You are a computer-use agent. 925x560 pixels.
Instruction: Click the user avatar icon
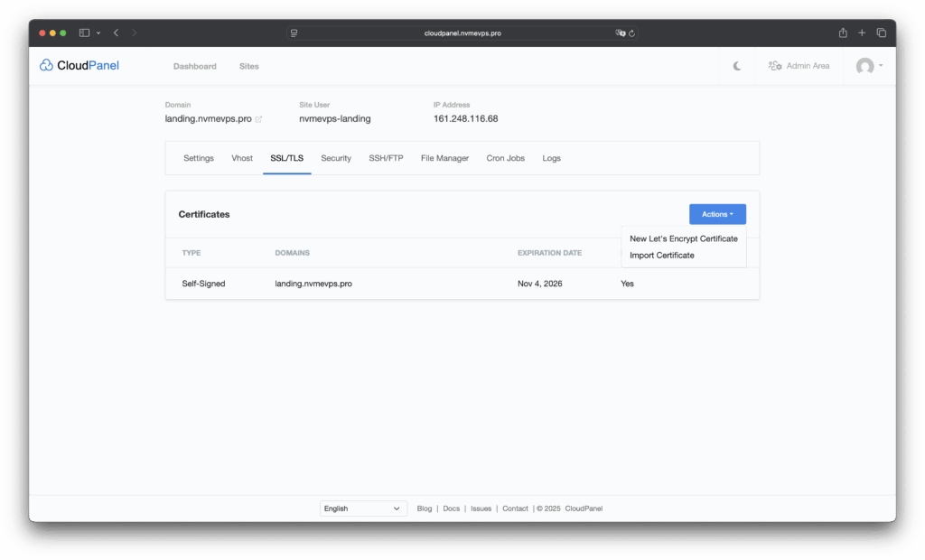tap(864, 66)
